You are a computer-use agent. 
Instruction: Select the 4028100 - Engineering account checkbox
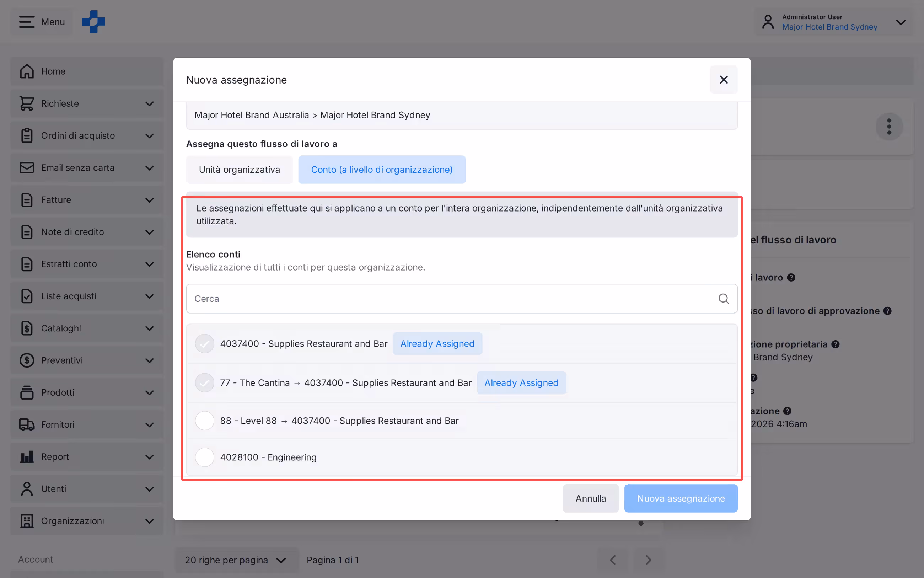tap(204, 457)
